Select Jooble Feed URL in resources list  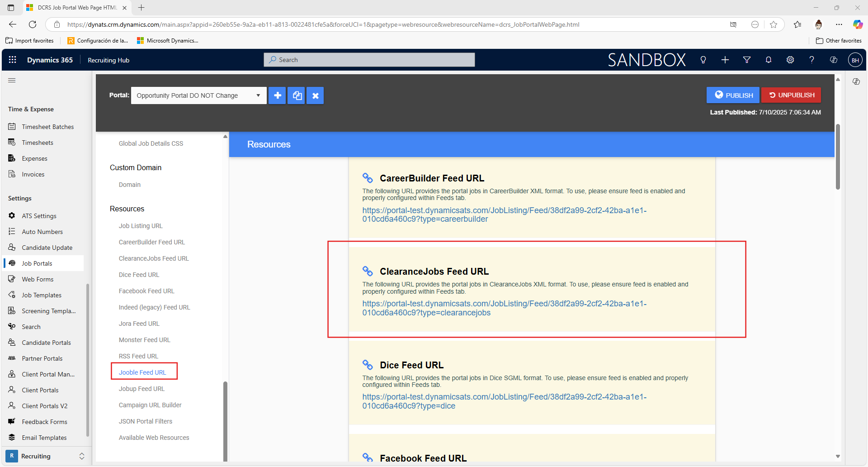click(142, 372)
